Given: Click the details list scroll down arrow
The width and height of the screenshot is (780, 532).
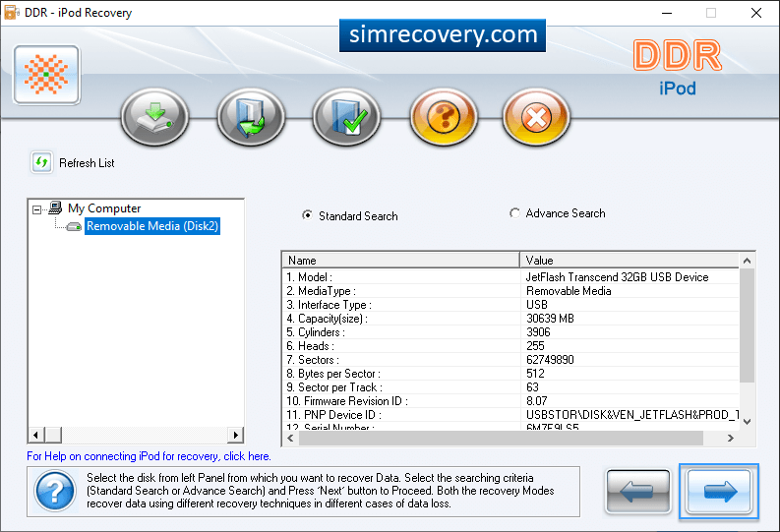Looking at the screenshot, I should (x=747, y=422).
